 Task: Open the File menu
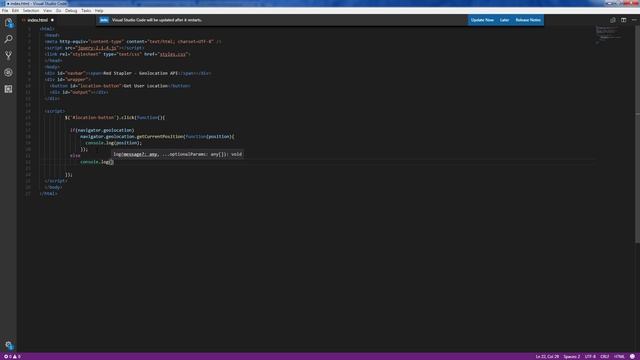(5, 11)
